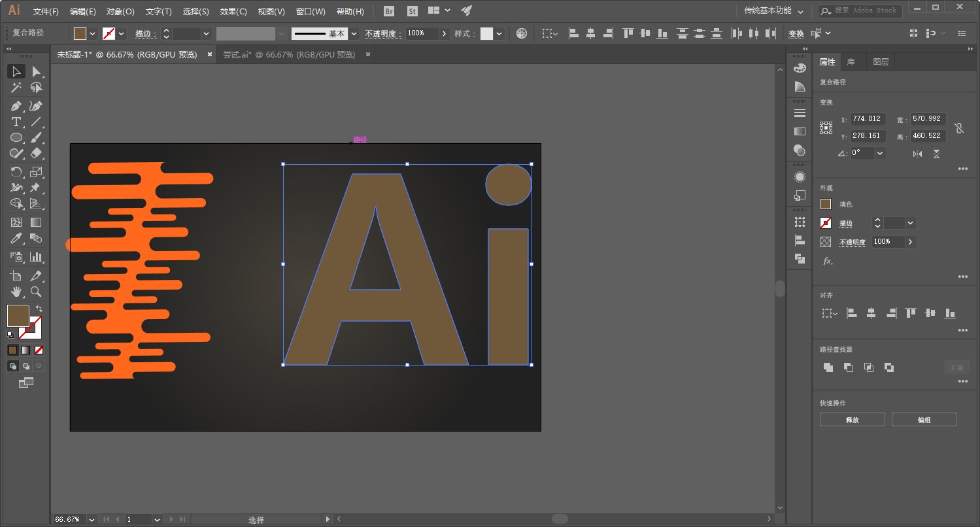This screenshot has height=527, width=980.
Task: Open the 基本 brush definition dropdown
Action: pos(354,33)
